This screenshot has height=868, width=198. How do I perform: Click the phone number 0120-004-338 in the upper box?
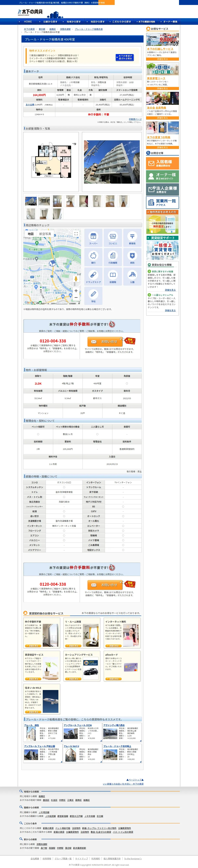[53, 341]
